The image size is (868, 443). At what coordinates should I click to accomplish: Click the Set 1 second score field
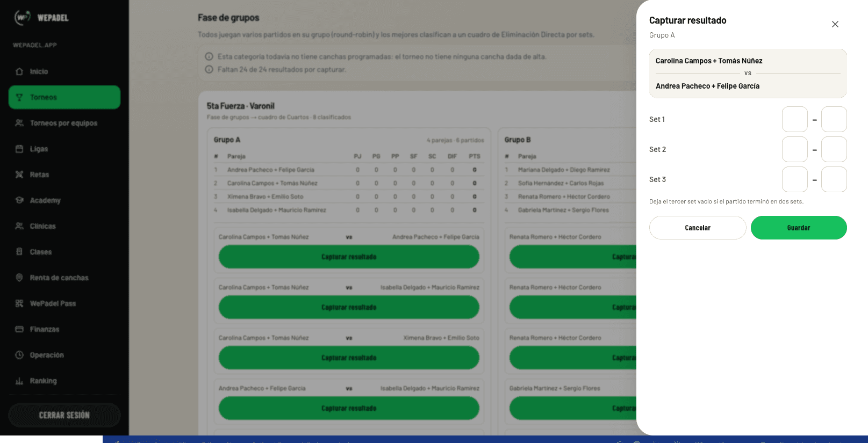point(834,119)
